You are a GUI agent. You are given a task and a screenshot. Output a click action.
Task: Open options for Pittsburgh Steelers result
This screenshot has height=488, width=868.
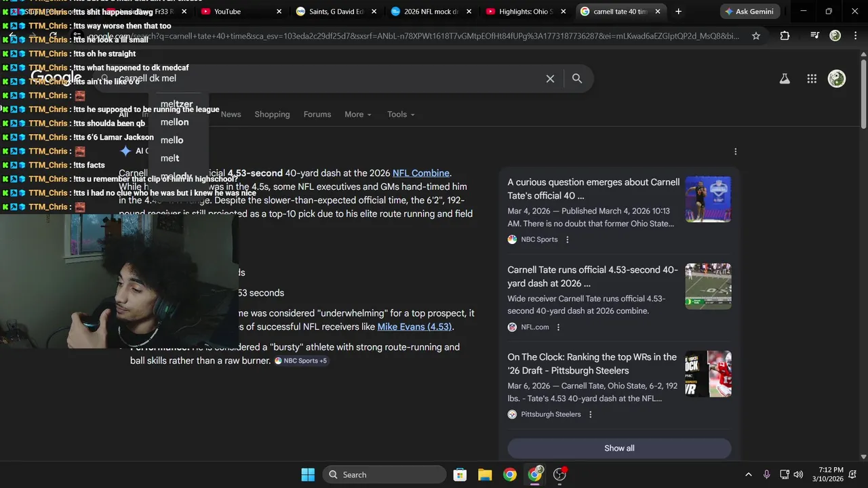[x=590, y=415]
